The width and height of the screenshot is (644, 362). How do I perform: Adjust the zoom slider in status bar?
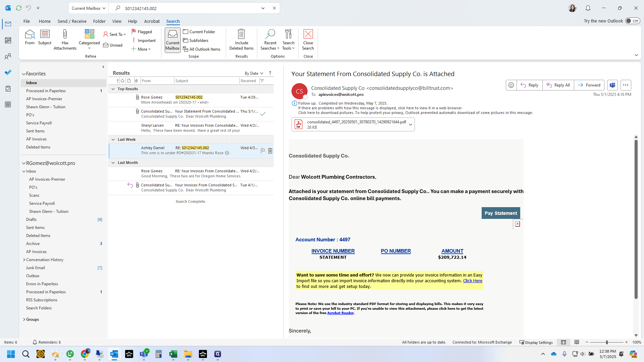[606, 342]
